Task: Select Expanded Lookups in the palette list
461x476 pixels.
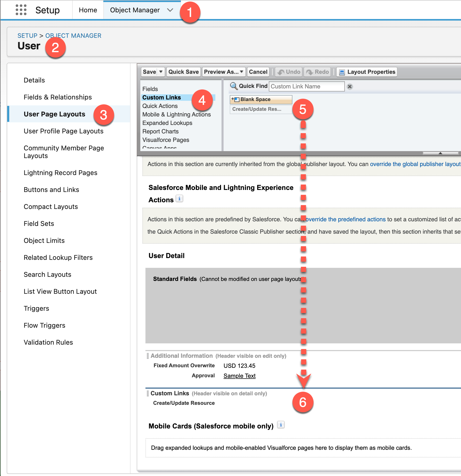Action: point(167,123)
